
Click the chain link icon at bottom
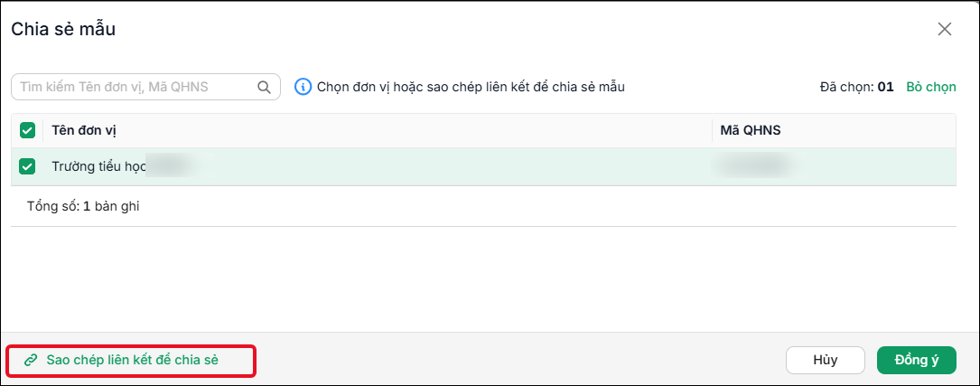[30, 360]
